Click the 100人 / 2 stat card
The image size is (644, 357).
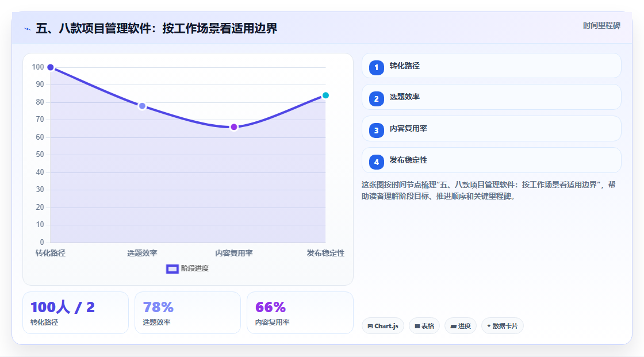coord(75,313)
